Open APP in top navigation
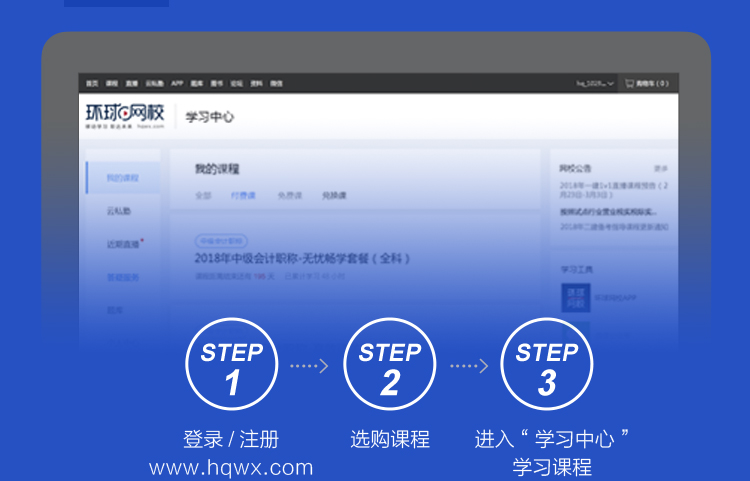 (x=177, y=83)
